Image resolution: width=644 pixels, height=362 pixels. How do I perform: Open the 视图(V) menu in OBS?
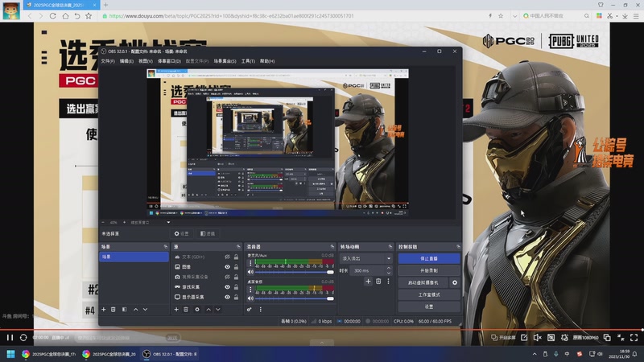146,61
